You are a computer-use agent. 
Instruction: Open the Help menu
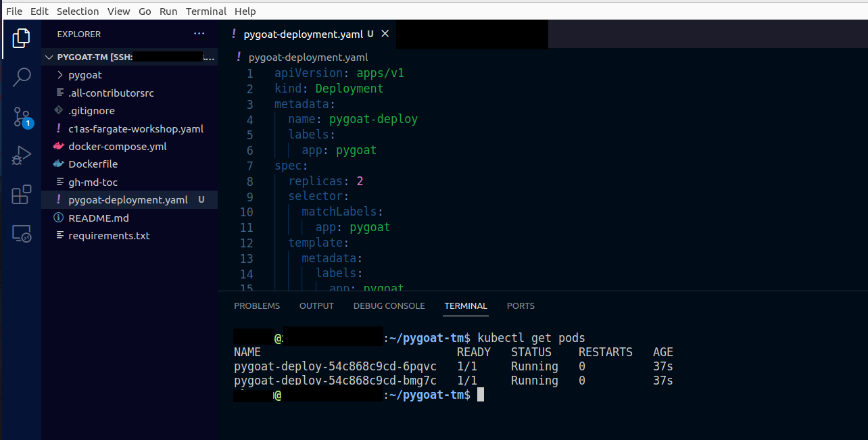245,11
